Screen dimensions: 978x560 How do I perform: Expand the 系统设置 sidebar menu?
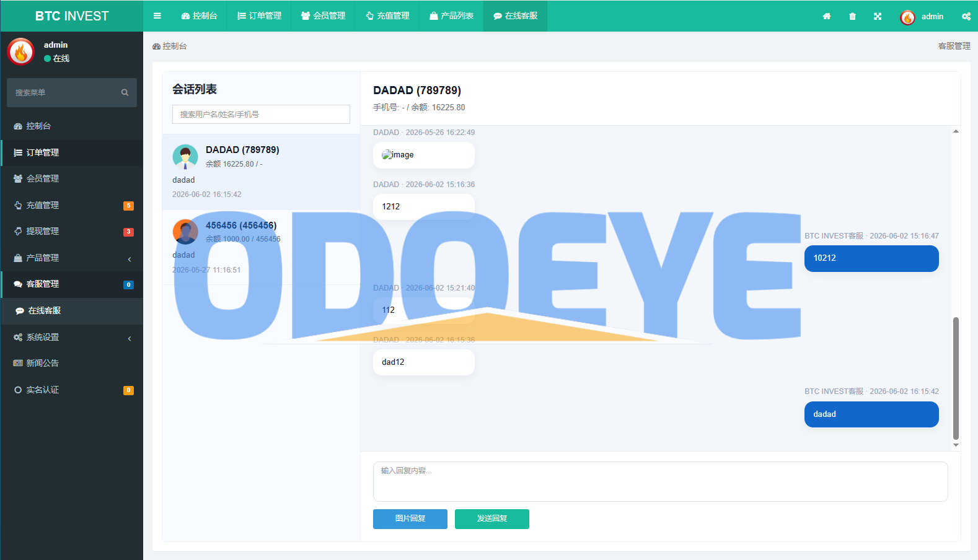(72, 337)
